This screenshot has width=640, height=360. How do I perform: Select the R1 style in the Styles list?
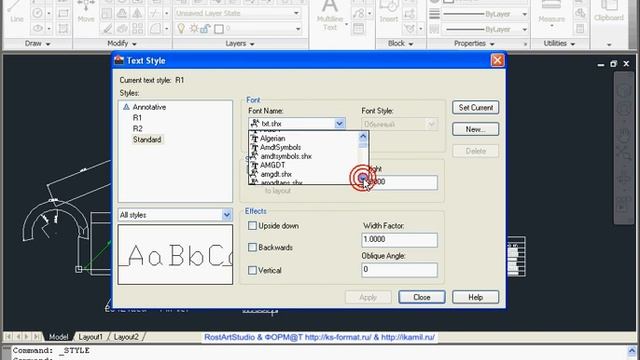tap(137, 118)
